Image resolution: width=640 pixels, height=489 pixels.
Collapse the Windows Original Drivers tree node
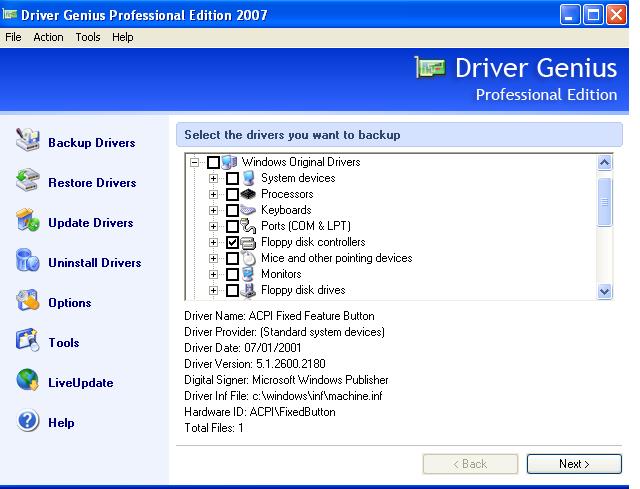pos(195,162)
